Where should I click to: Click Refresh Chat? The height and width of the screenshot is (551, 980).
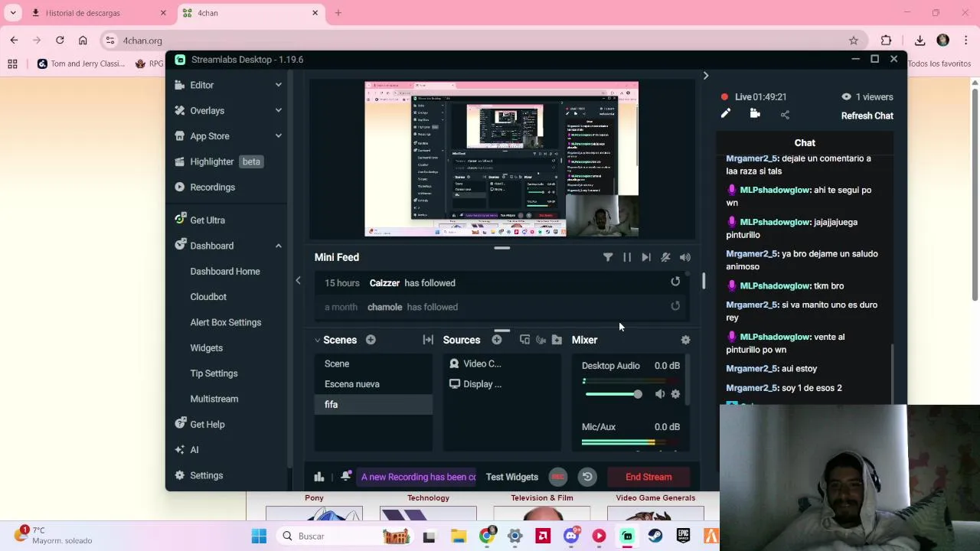(x=867, y=116)
